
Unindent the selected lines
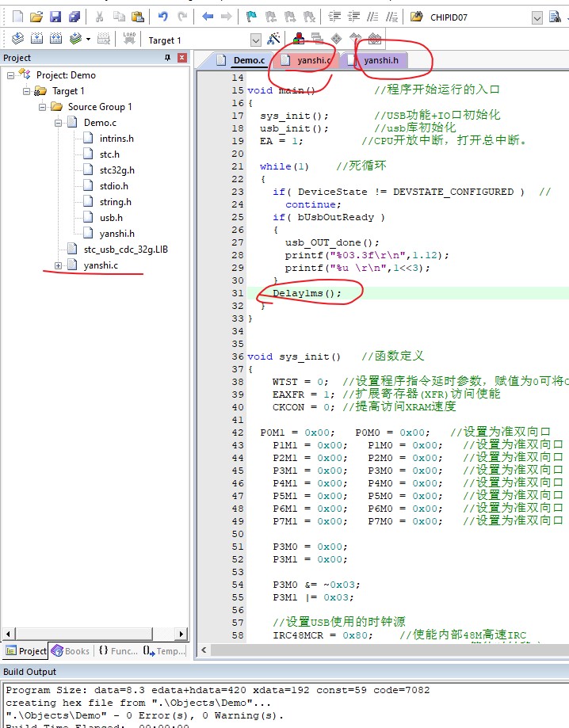point(353,17)
